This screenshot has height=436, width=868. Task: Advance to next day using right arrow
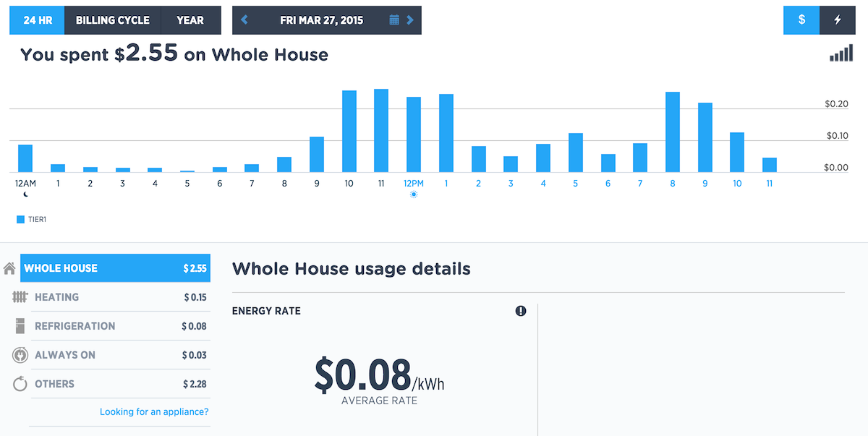[410, 20]
